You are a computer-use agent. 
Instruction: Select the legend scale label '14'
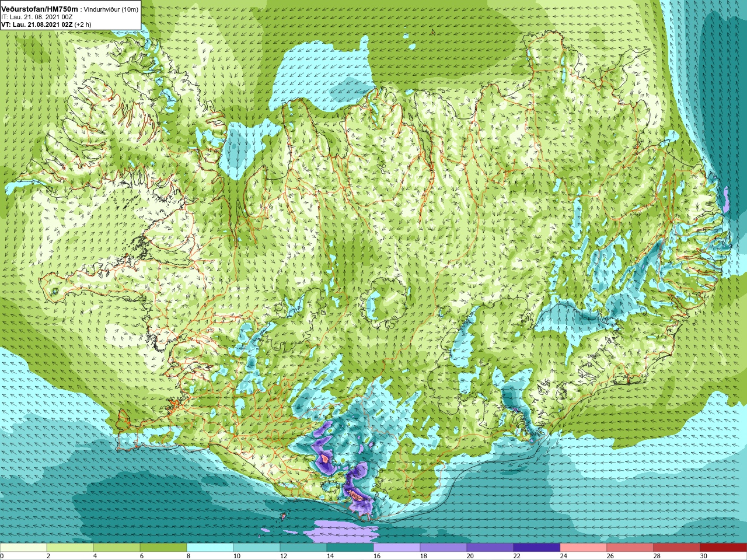(x=330, y=556)
